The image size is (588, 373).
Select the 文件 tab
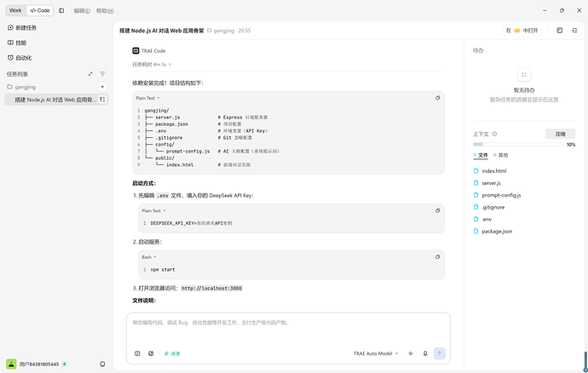[x=481, y=155]
